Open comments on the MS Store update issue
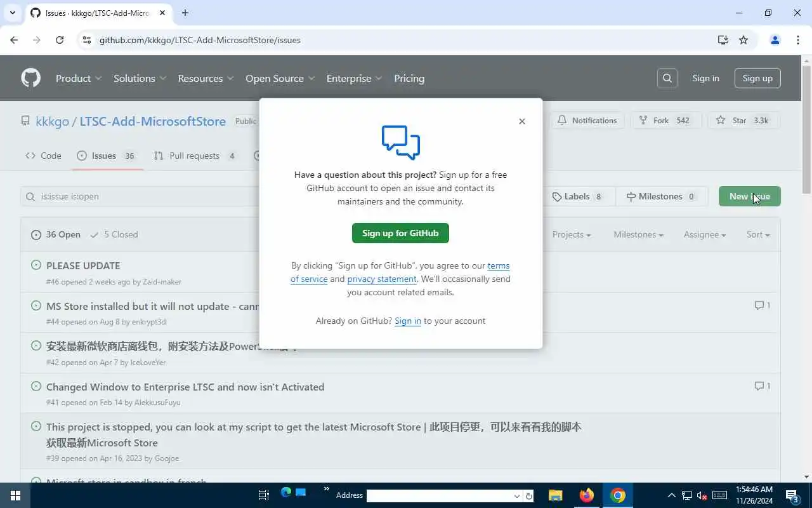Screen dimensions: 812x508 pyautogui.click(x=762, y=305)
